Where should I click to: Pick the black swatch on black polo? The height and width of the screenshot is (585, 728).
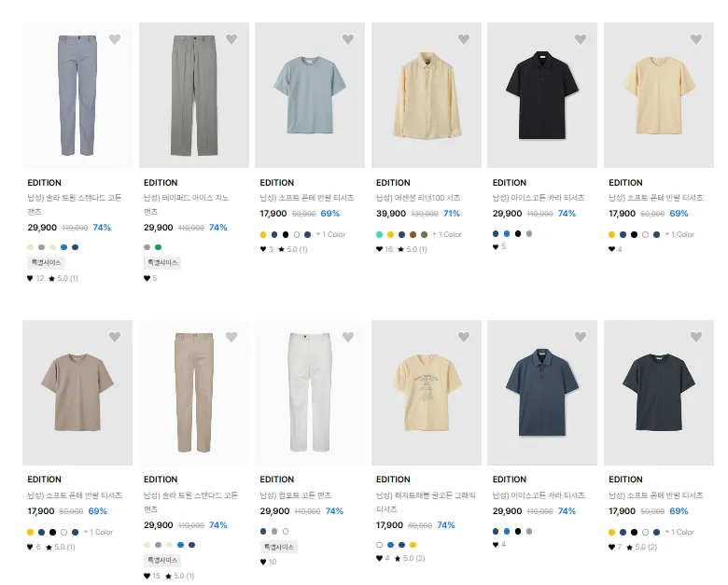(518, 233)
